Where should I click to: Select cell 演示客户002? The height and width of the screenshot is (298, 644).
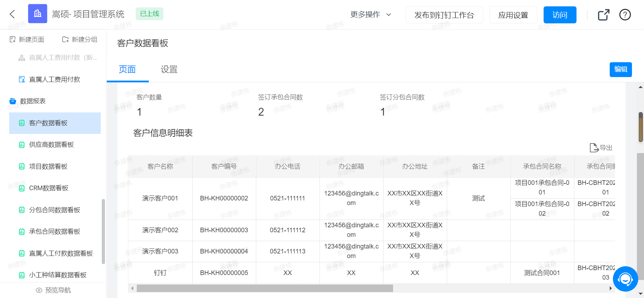[160, 230]
